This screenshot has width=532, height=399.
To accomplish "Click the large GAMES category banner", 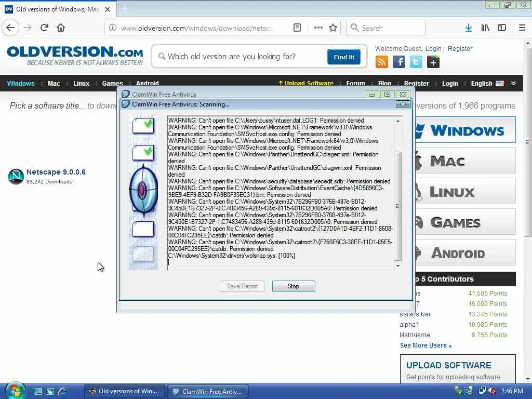I will coord(465,222).
